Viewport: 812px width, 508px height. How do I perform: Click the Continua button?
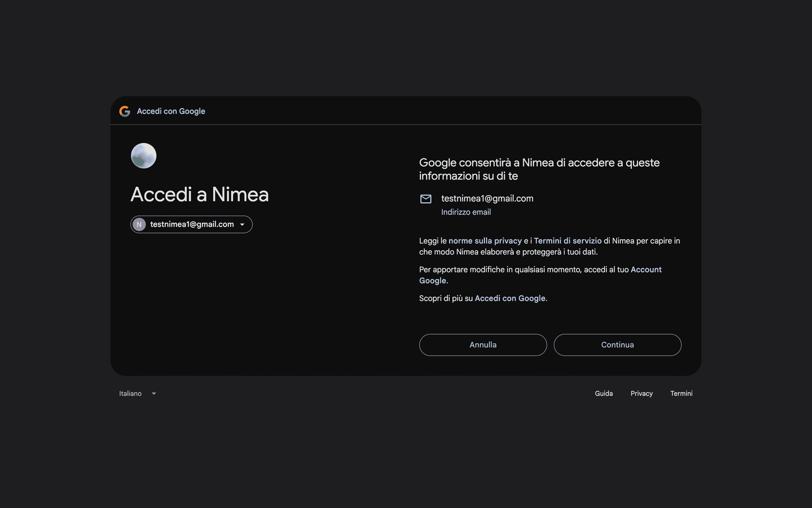tap(617, 345)
